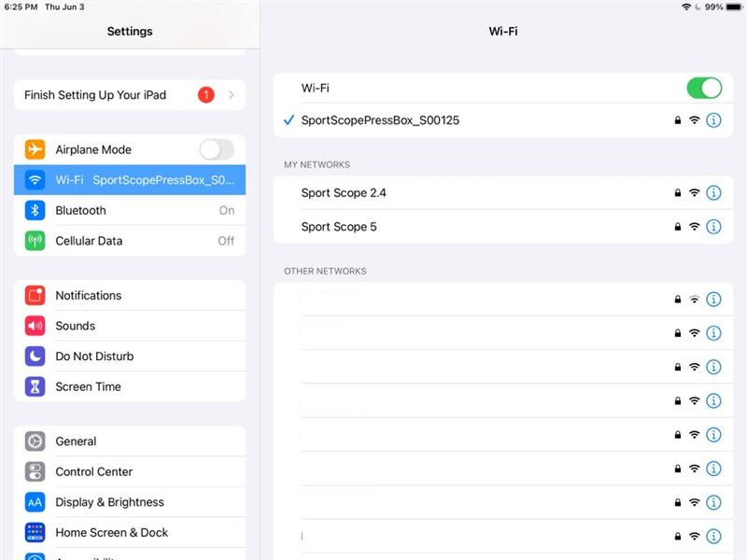
Task: Click the Do Not Disturb moon icon
Action: click(35, 357)
